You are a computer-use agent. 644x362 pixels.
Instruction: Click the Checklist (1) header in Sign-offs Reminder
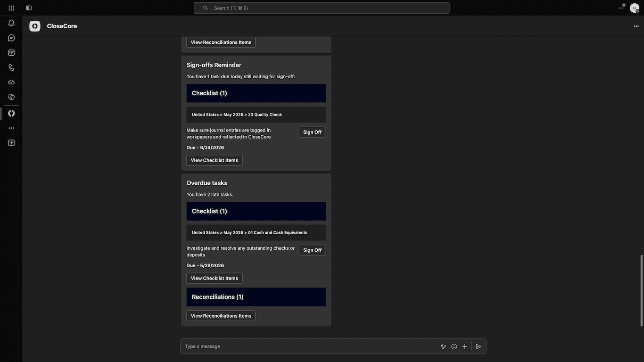click(x=256, y=93)
